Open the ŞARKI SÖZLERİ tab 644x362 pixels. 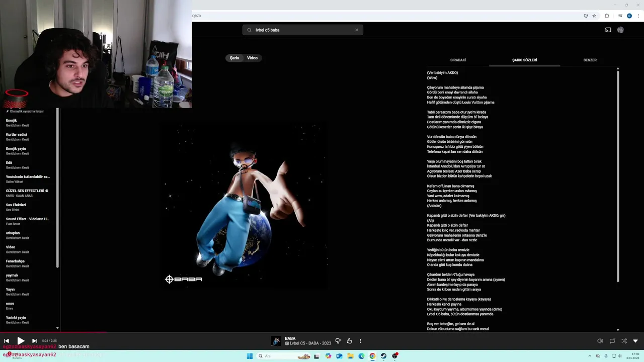pyautogui.click(x=524, y=60)
